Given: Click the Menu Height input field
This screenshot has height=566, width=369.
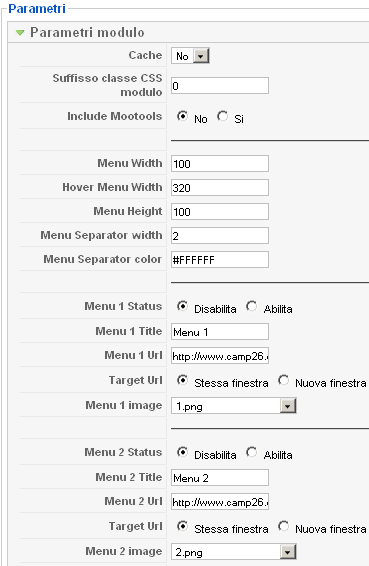Looking at the screenshot, I should coord(220,212).
